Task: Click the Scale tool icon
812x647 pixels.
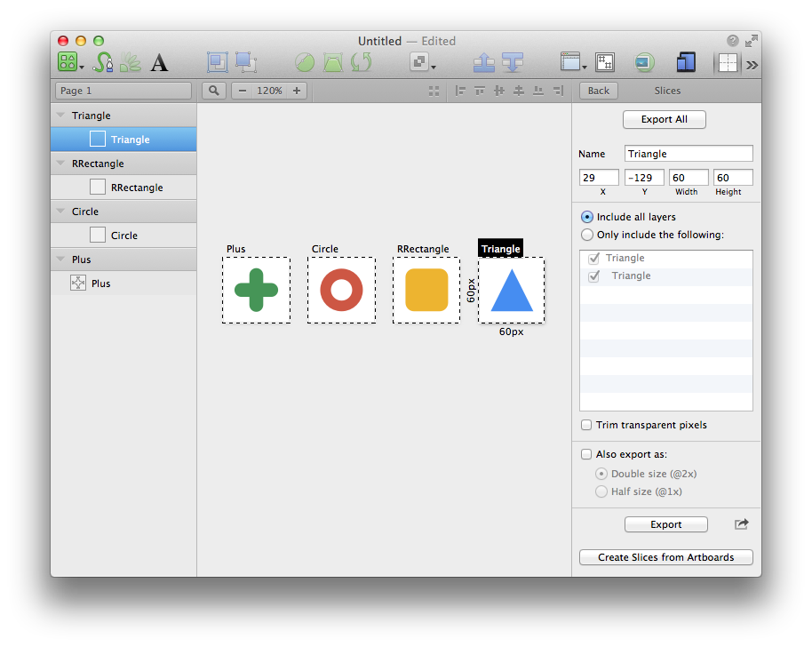Action: tap(305, 62)
